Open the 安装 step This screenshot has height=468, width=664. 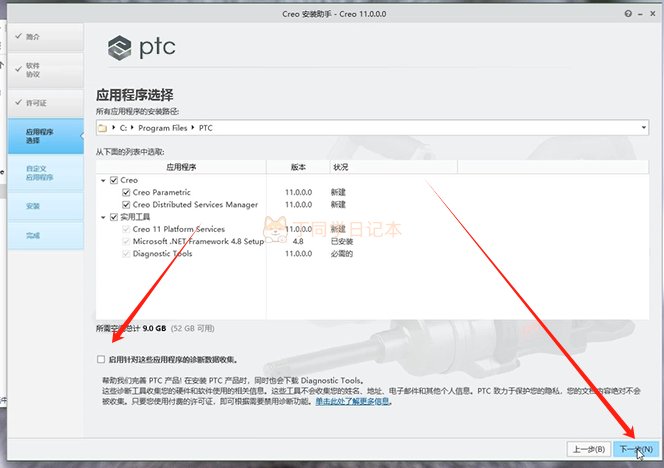click(46, 206)
